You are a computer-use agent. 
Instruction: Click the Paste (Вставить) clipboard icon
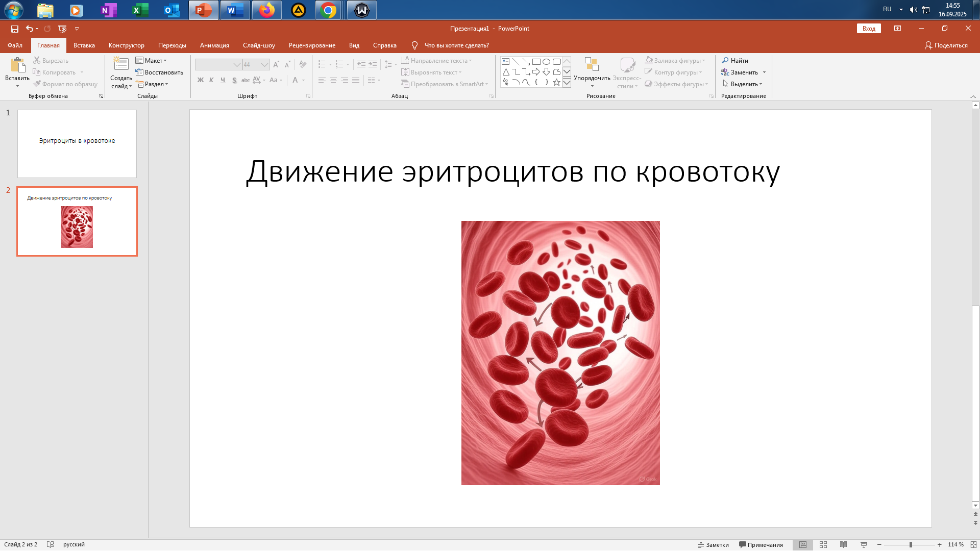click(17, 66)
